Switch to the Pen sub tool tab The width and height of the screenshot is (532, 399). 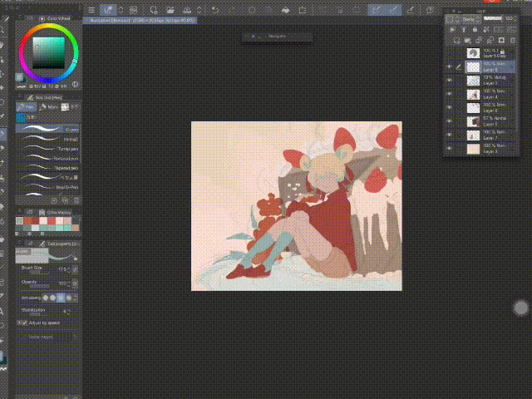click(26, 107)
